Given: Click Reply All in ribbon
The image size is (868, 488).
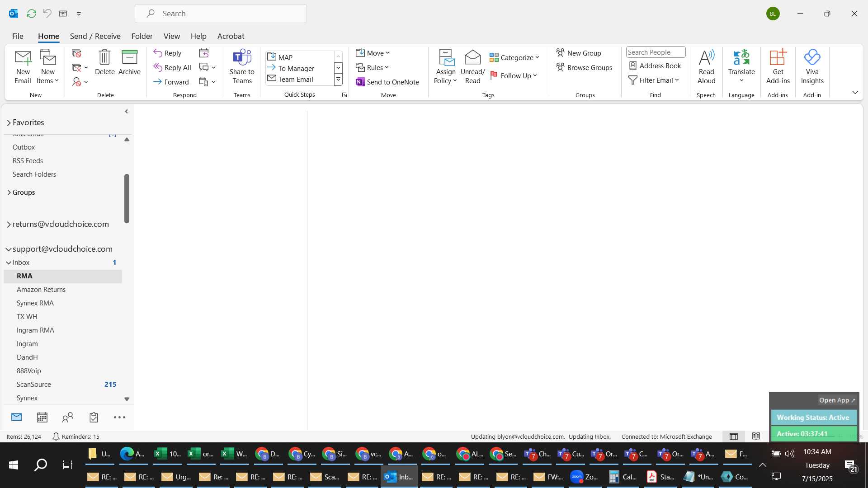Looking at the screenshot, I should point(172,67).
